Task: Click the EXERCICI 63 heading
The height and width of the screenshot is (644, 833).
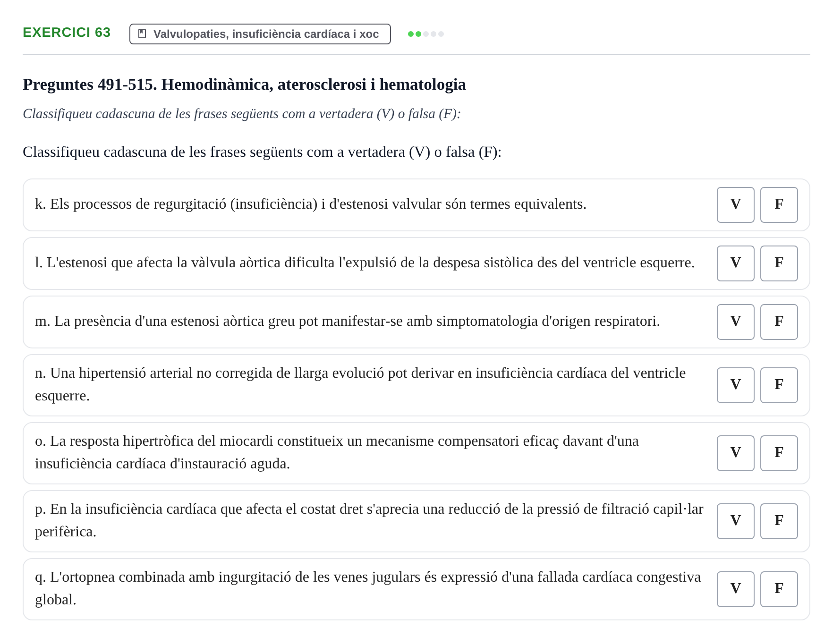Action: point(67,33)
